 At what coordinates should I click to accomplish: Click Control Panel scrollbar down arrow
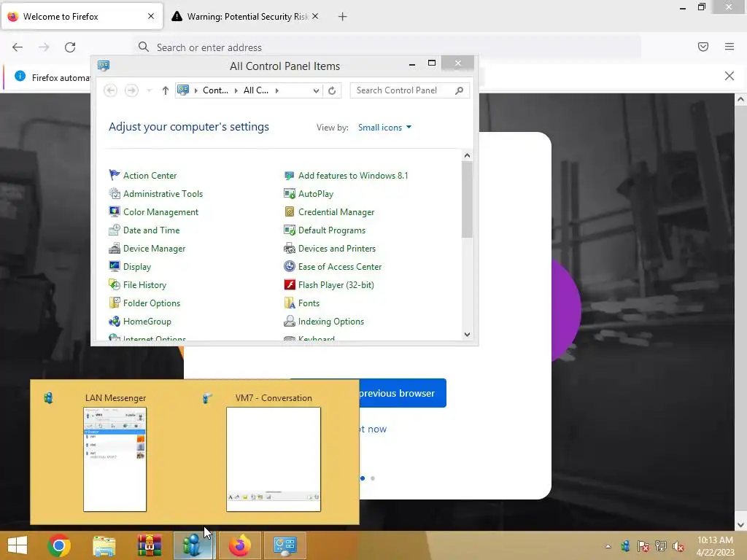(467, 334)
